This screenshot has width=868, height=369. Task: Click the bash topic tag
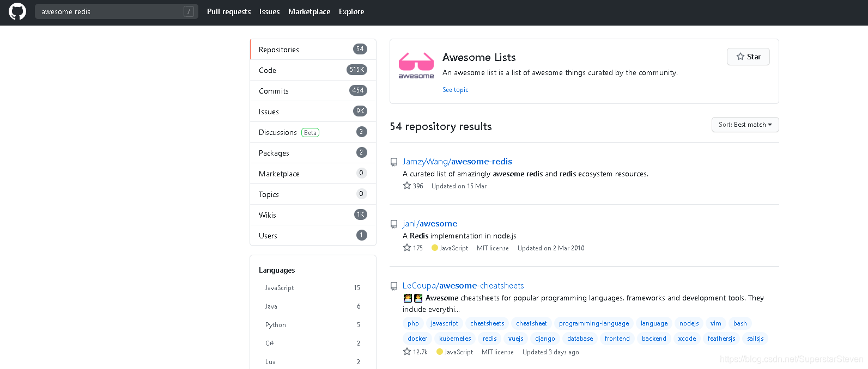(740, 323)
